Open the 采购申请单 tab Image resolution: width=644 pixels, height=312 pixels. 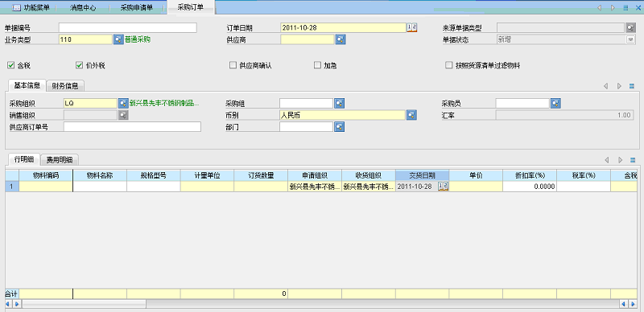(137, 7)
